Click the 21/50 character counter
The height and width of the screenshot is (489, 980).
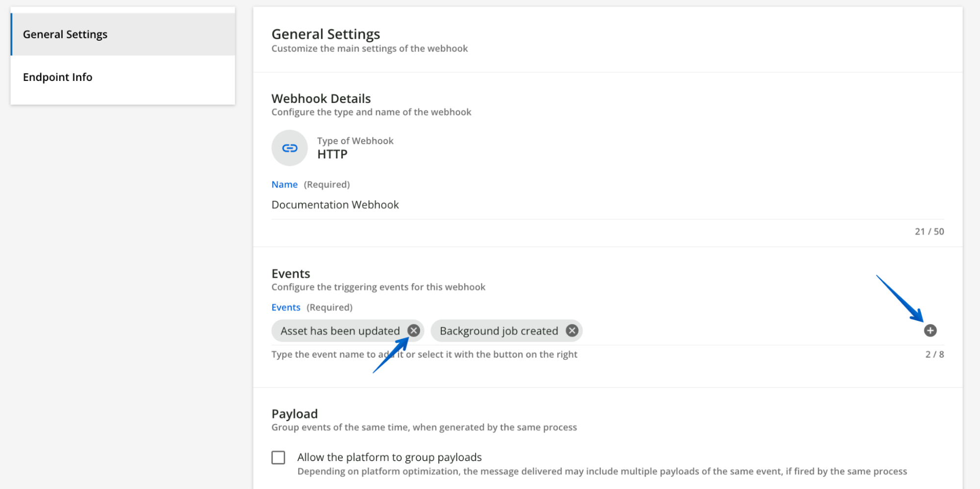click(929, 231)
